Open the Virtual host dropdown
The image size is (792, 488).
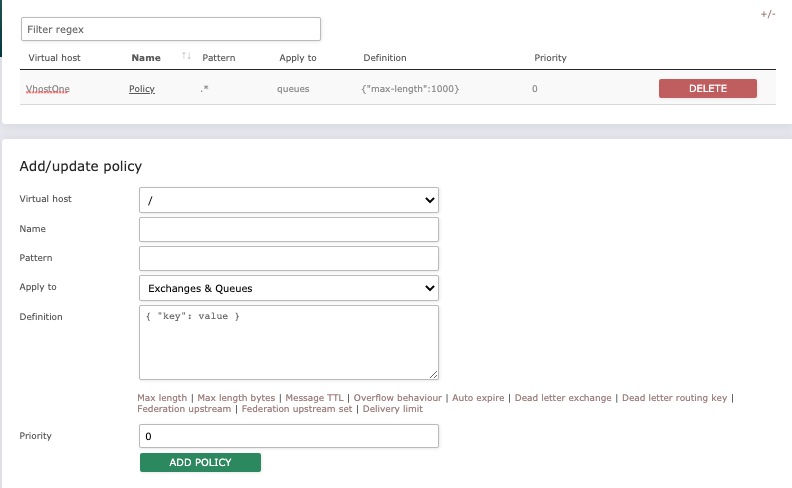coord(289,200)
